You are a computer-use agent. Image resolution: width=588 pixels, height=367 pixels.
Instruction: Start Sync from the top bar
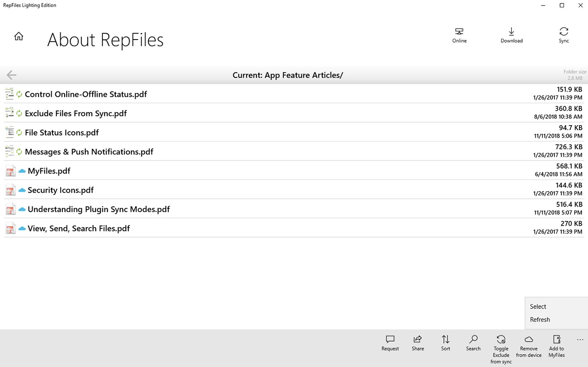(x=564, y=35)
